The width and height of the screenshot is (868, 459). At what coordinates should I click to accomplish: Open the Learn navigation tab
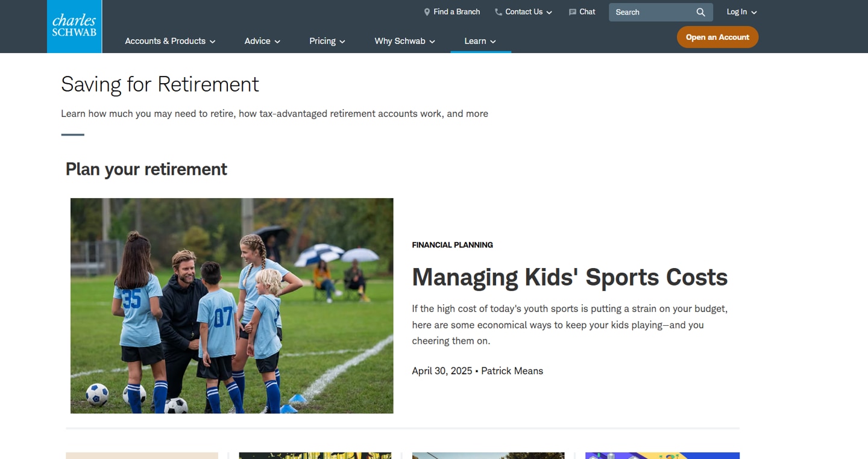pos(480,41)
